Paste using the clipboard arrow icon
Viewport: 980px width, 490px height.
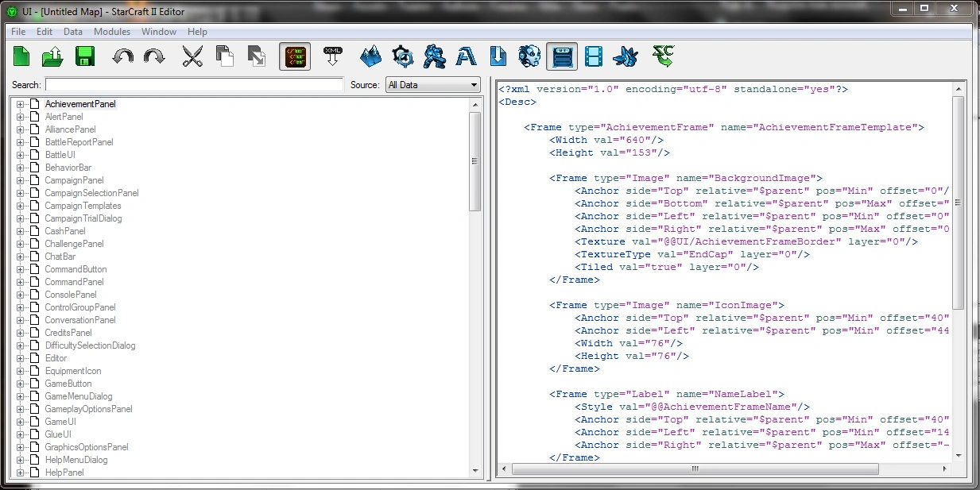pos(257,56)
